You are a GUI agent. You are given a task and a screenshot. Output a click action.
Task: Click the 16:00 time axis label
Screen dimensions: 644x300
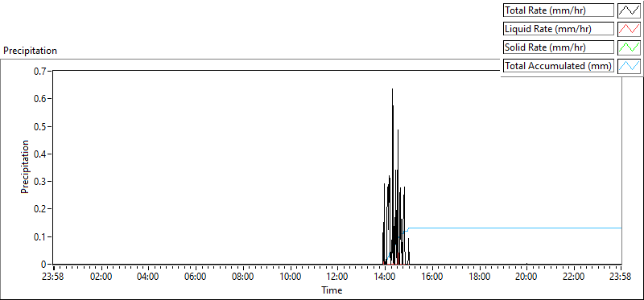click(432, 276)
